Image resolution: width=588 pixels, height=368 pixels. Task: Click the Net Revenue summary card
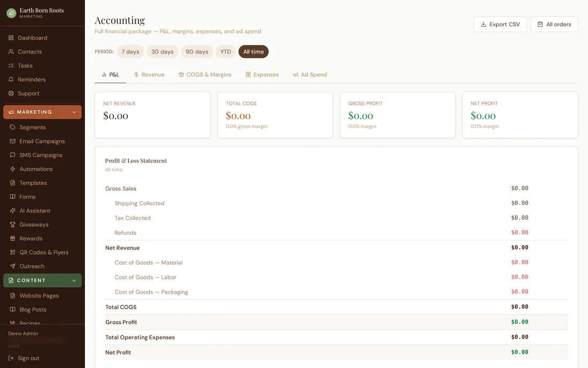pyautogui.click(x=153, y=115)
